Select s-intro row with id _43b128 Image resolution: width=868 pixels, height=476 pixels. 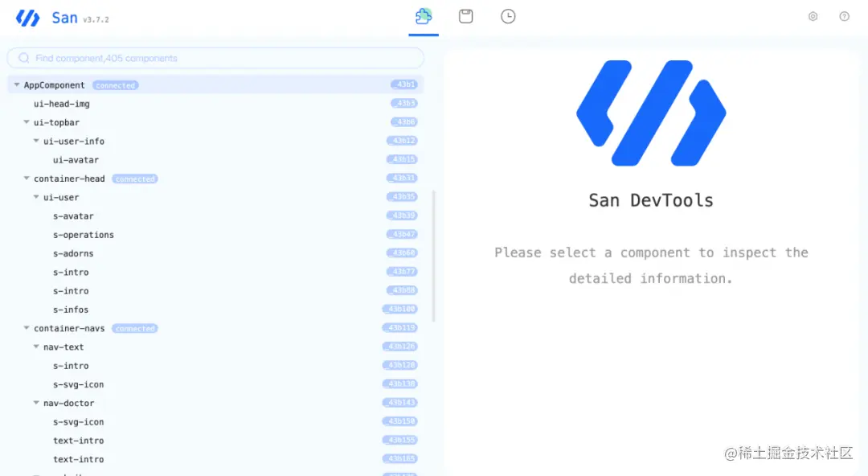(215, 366)
